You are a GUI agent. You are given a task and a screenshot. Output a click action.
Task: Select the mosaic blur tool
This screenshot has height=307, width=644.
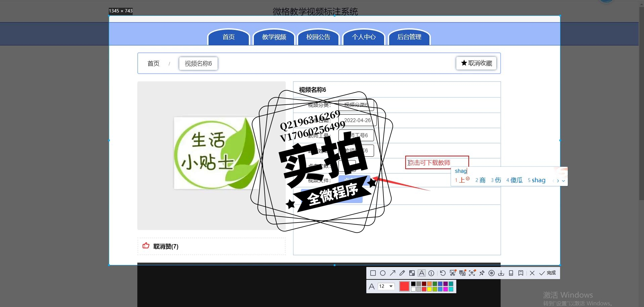coord(412,273)
